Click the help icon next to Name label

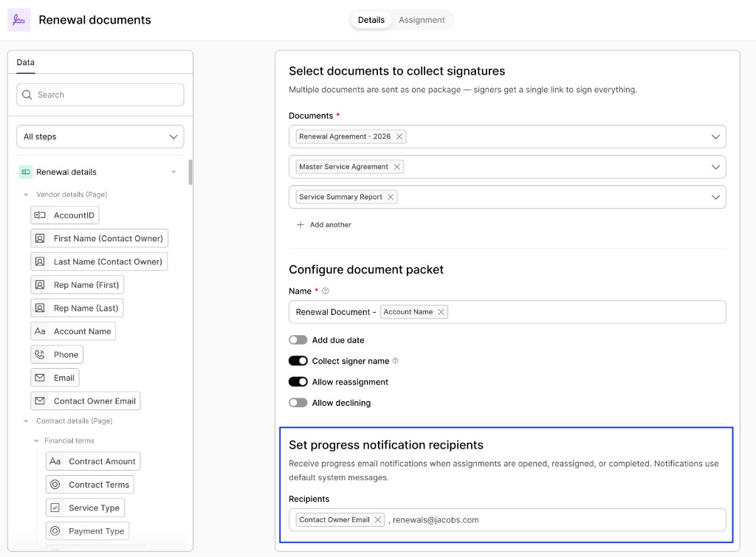point(326,291)
